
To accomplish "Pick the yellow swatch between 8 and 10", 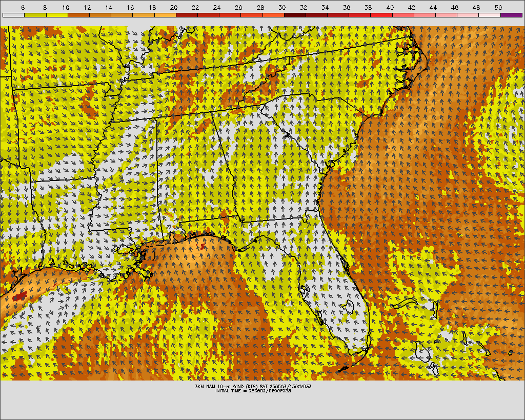I will tap(57, 15).
